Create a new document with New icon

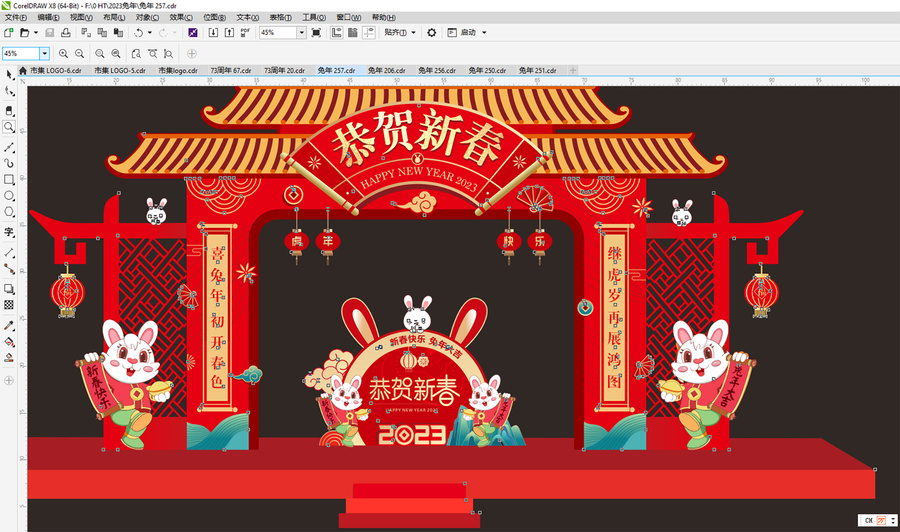coord(9,33)
